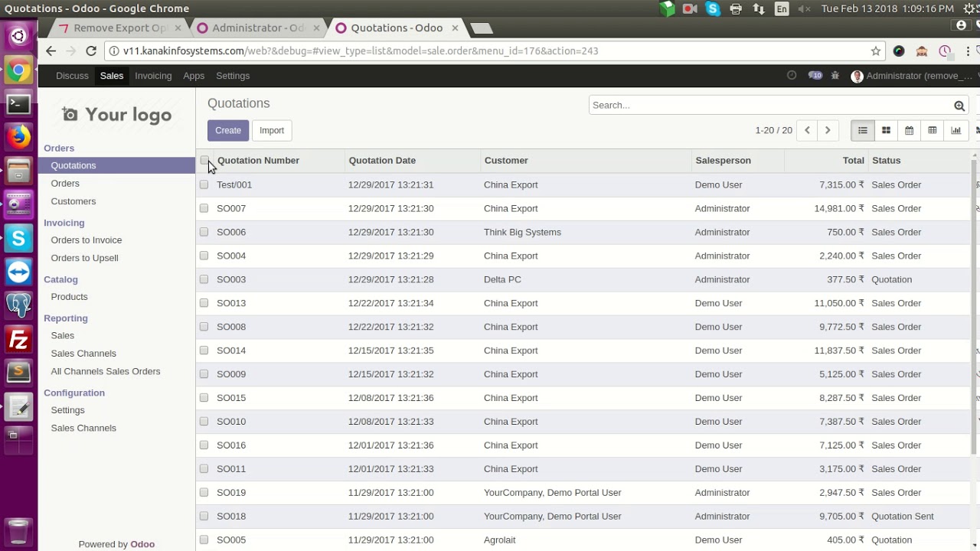Switch to the Administrator - Odoo tab
The width and height of the screenshot is (980, 551).
pos(258,28)
